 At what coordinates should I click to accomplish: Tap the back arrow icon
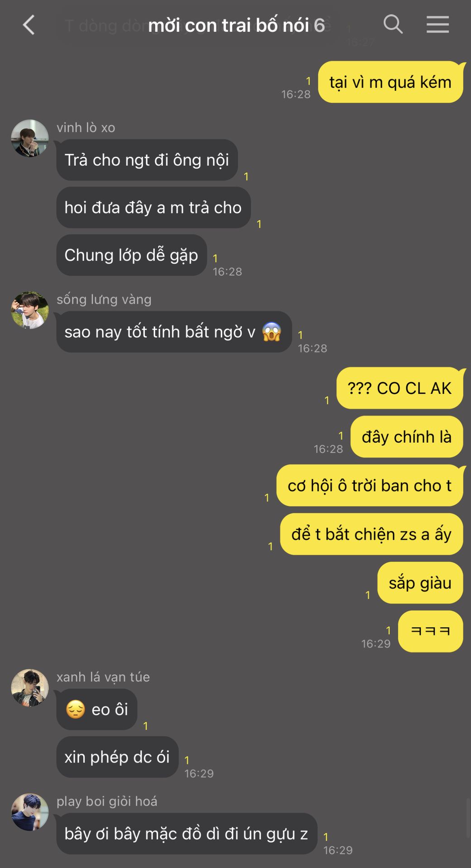pos(29,25)
